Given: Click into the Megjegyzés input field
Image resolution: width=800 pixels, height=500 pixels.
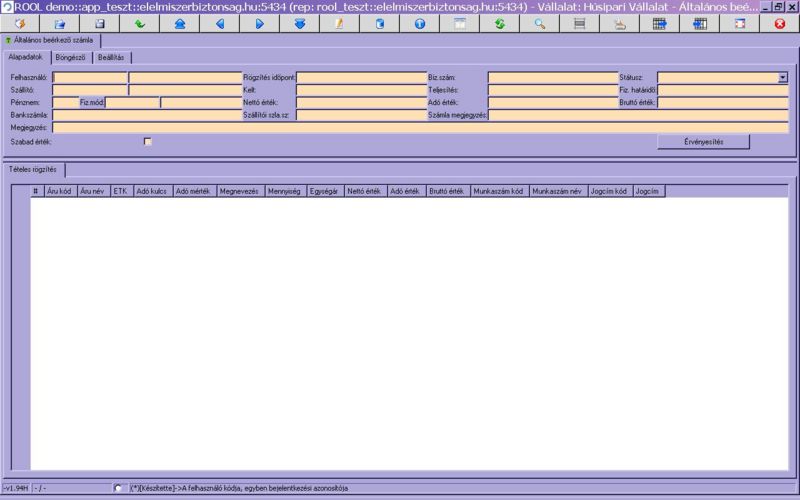Looking at the screenshot, I should [420, 128].
